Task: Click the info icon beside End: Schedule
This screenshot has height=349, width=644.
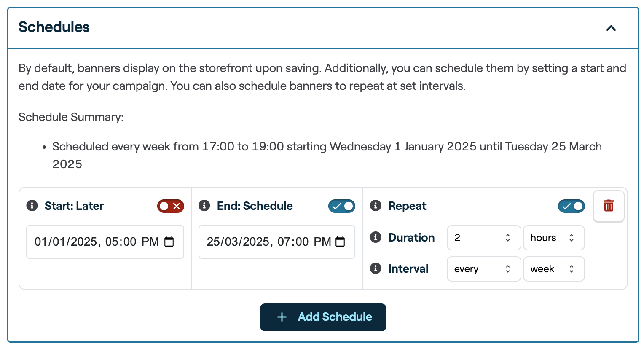Action: (x=205, y=206)
